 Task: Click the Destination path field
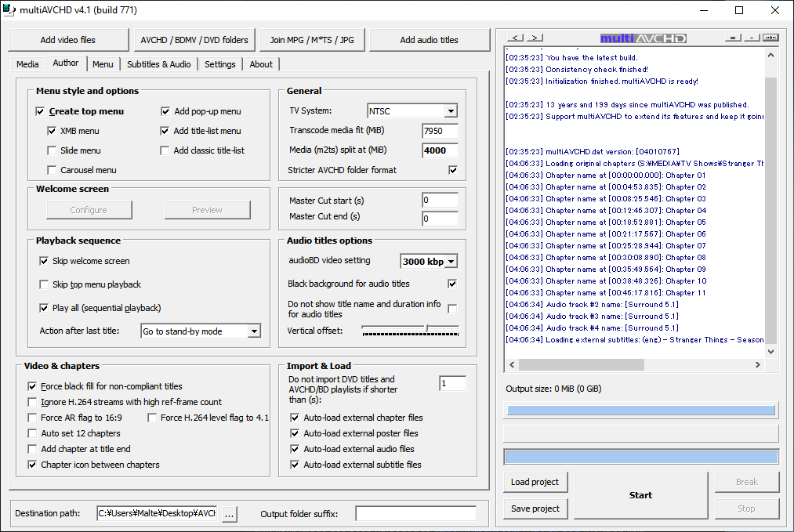point(157,514)
